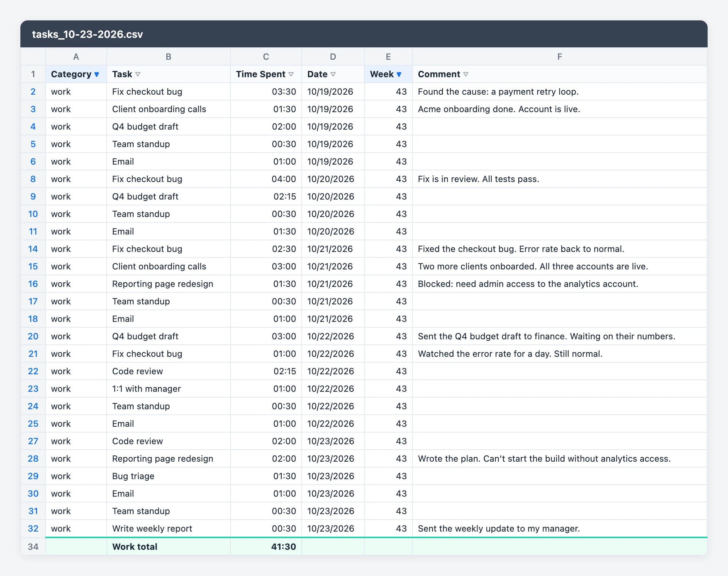
Task: Click 'Two more clients onboarded' comment cell
Action: click(560, 267)
